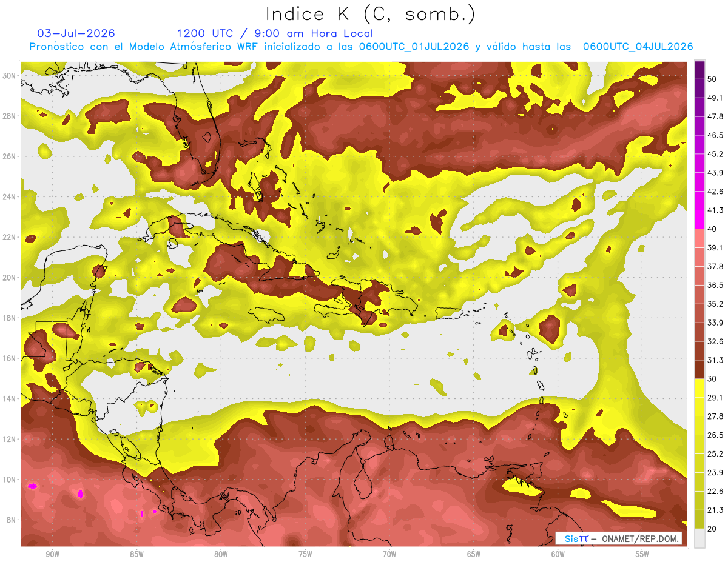The image size is (728, 562).
Task: Click the light gray below-20 legend swatch
Action: coord(699,538)
